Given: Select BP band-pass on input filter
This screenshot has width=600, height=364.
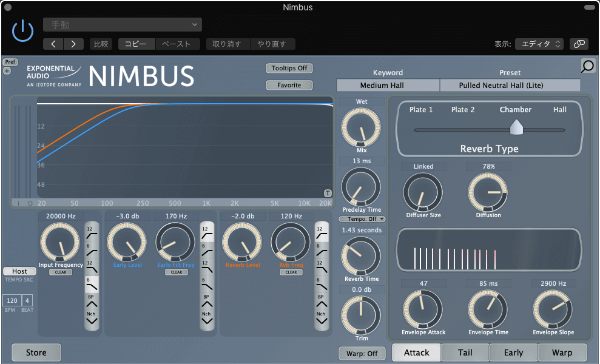Looking at the screenshot, I should (x=92, y=302).
